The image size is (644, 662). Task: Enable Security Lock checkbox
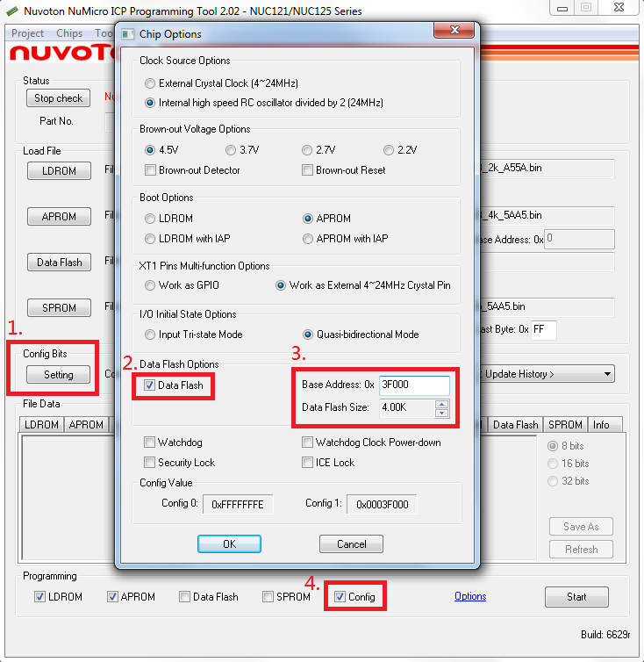click(x=149, y=463)
